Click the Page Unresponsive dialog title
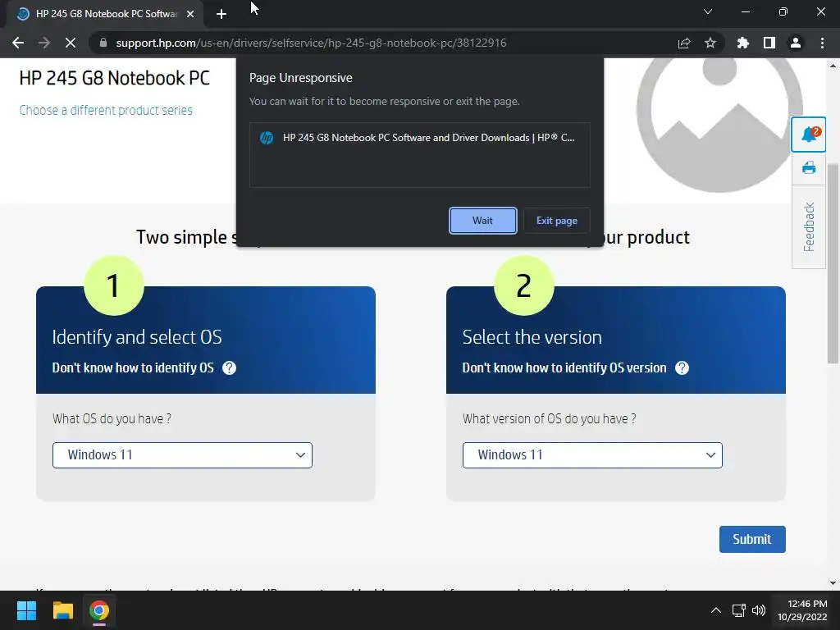The image size is (840, 630). tap(300, 78)
